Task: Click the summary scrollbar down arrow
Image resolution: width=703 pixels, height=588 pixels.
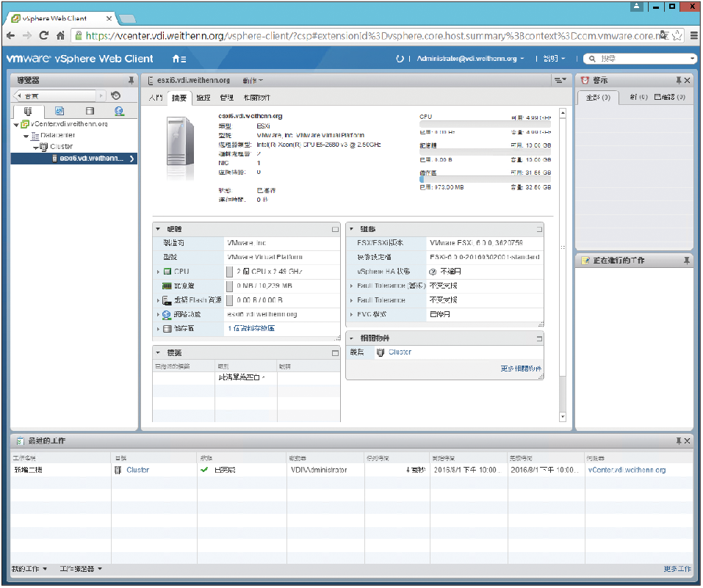Action: [563, 417]
